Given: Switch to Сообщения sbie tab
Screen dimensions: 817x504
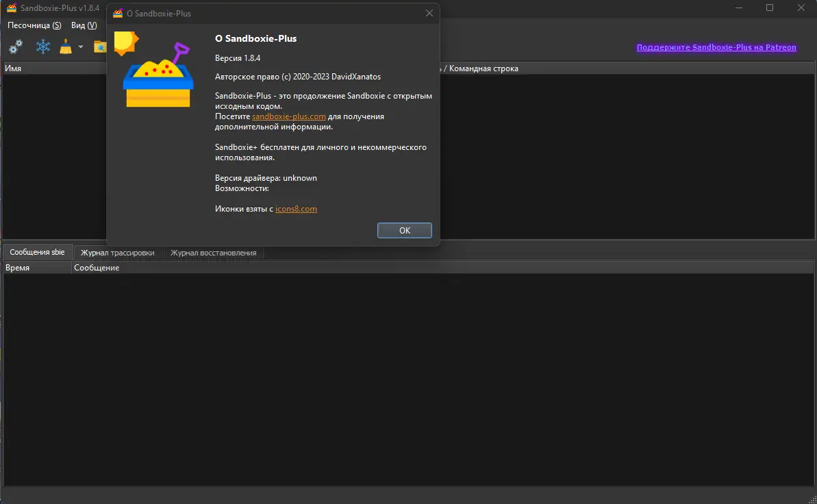Looking at the screenshot, I should [x=37, y=252].
